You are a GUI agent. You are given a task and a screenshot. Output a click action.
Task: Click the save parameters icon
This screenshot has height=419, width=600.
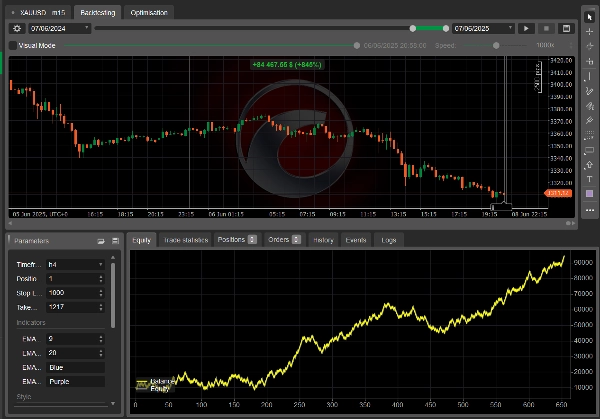coord(114,241)
